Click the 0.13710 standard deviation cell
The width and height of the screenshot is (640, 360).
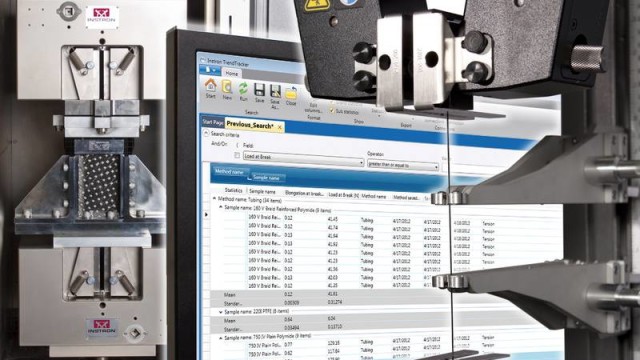click(335, 327)
